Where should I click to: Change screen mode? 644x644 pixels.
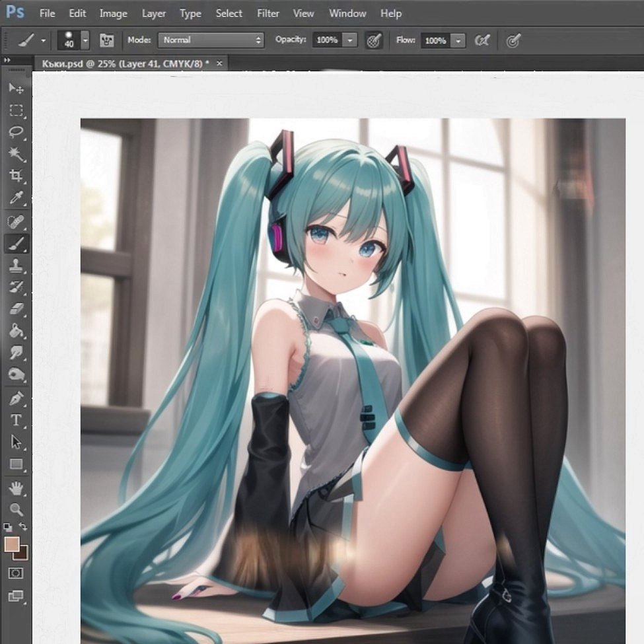[16, 596]
